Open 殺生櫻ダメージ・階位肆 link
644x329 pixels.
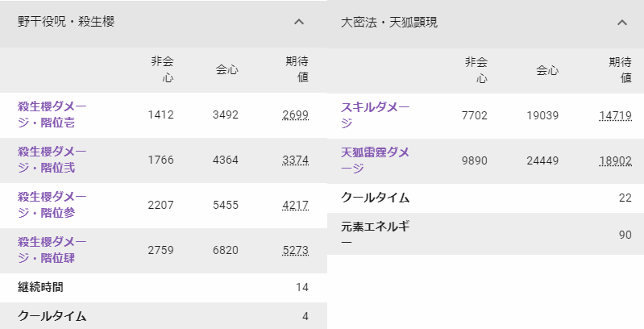(52, 250)
